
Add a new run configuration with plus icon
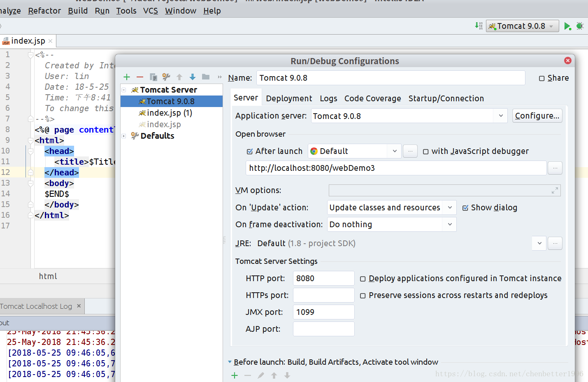click(127, 77)
